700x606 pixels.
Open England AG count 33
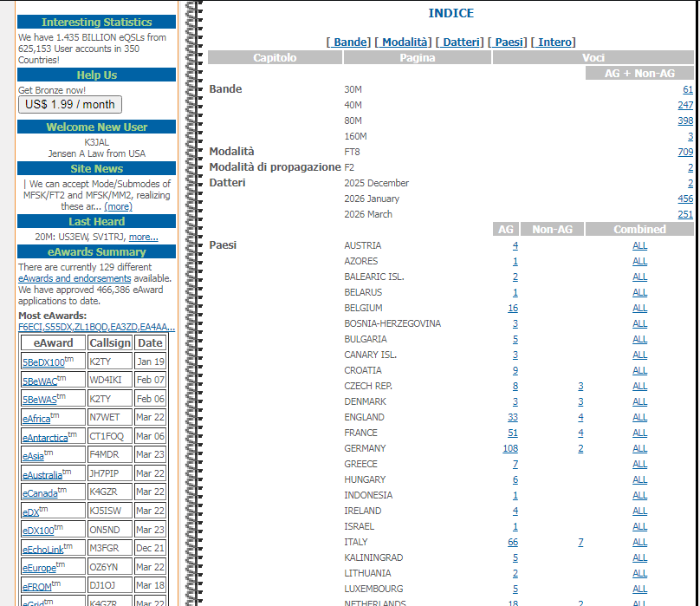click(x=513, y=417)
